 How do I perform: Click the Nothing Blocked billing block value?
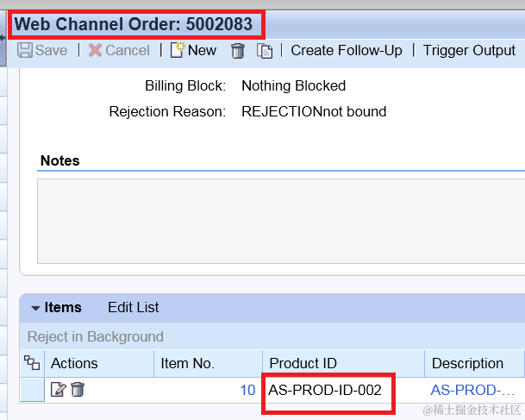tap(294, 85)
